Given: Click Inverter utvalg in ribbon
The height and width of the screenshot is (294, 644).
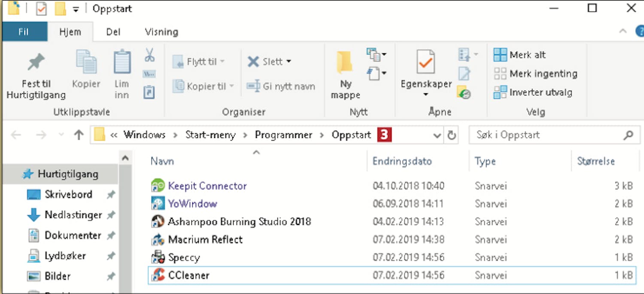Looking at the screenshot, I should point(533,92).
